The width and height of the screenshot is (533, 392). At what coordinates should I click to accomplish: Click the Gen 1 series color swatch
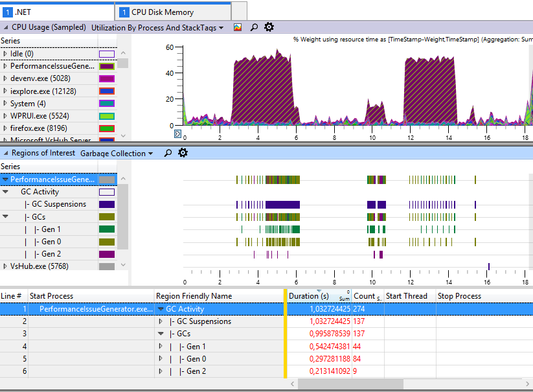tap(107, 229)
